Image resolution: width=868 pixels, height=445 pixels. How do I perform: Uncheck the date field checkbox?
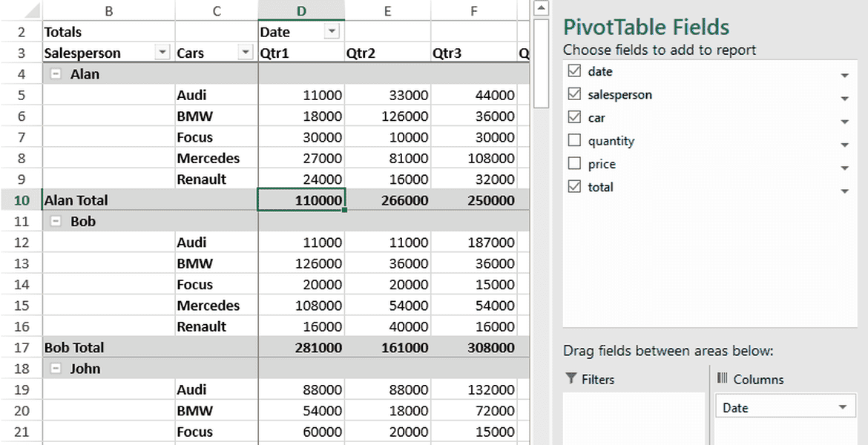click(x=573, y=71)
